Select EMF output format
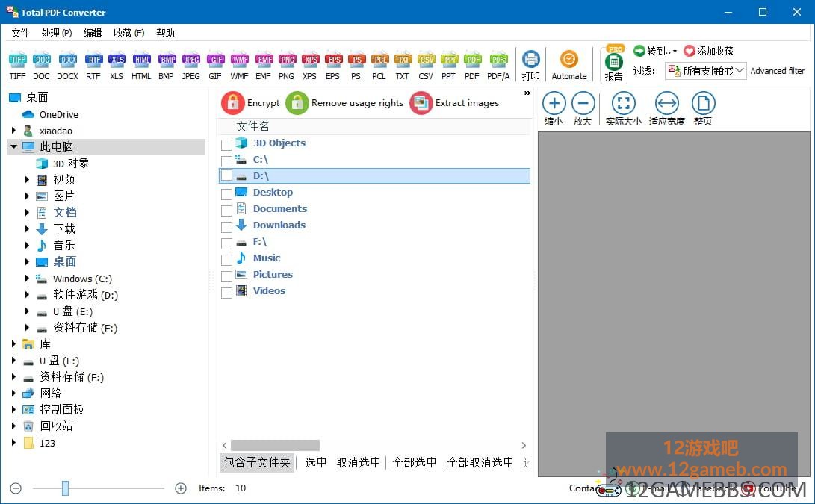This screenshot has height=504, width=815. pyautogui.click(x=264, y=66)
